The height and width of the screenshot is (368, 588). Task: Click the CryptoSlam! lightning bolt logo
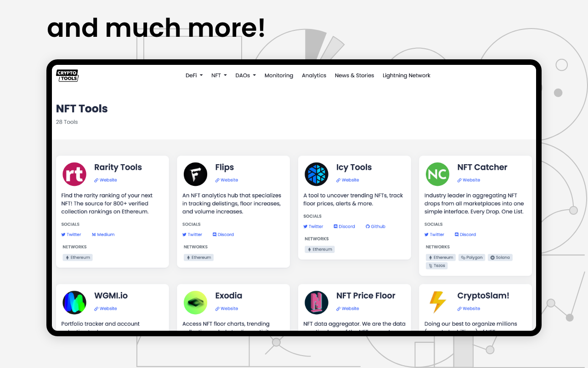tap(437, 302)
